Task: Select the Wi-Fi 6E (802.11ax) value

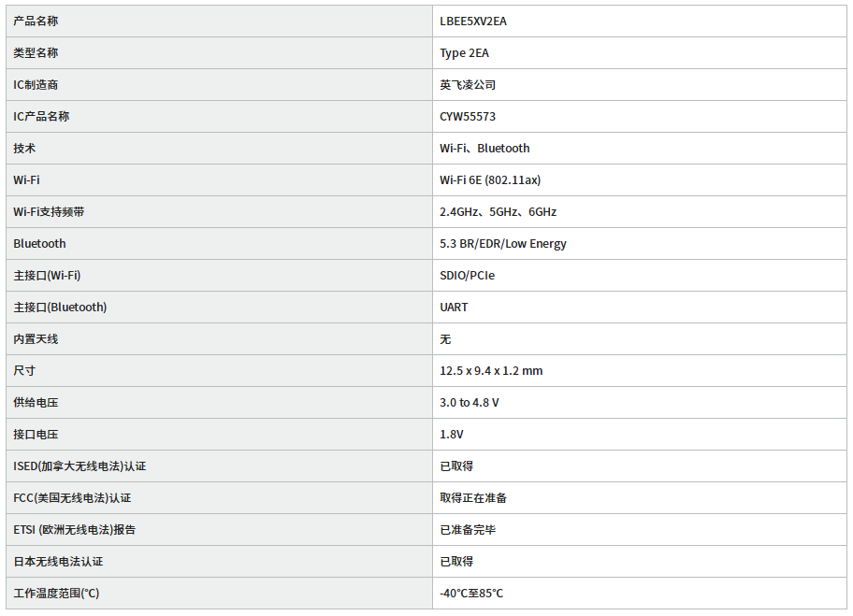Action: [x=490, y=180]
